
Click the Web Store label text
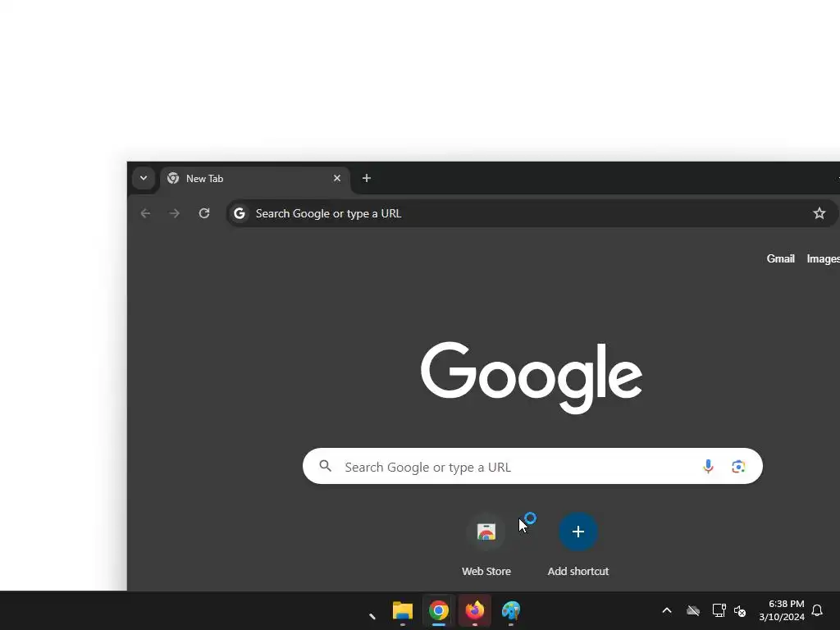point(486,572)
